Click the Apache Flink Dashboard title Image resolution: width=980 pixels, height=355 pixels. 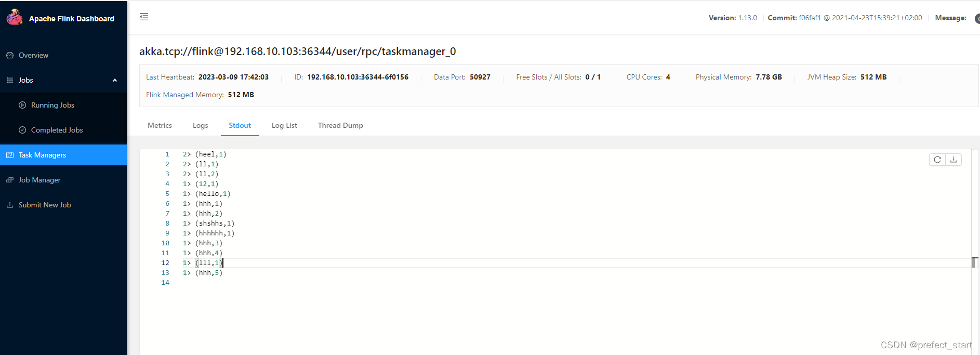(72, 19)
